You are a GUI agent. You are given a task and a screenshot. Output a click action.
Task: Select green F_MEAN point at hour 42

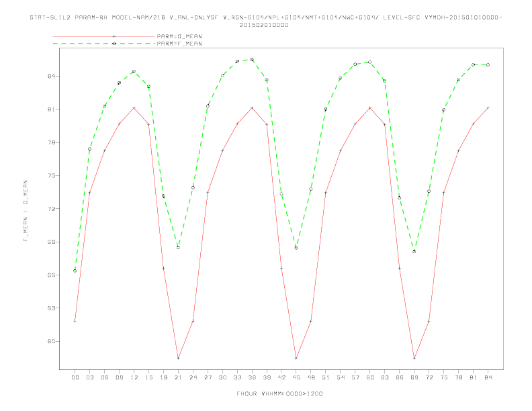(x=281, y=194)
